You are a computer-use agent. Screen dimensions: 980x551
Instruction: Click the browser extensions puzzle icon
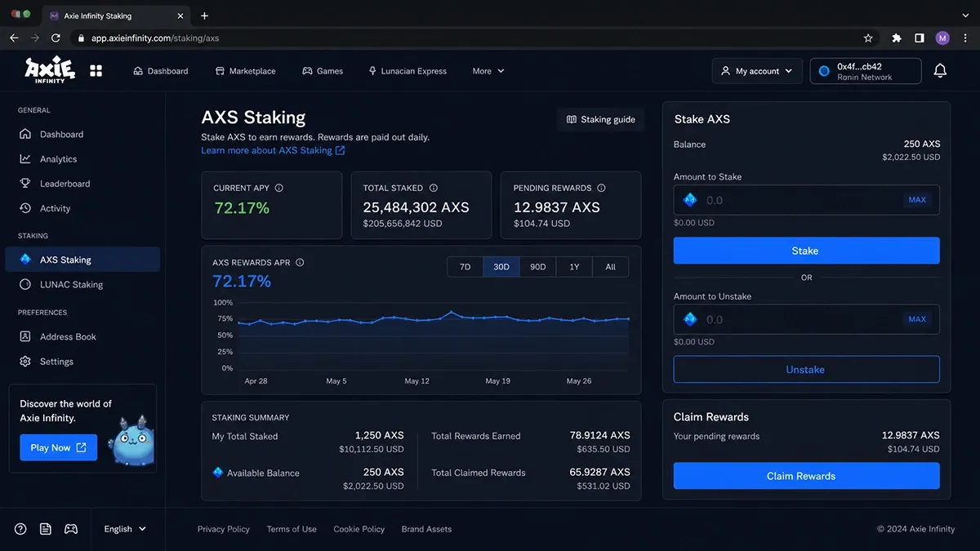897,38
